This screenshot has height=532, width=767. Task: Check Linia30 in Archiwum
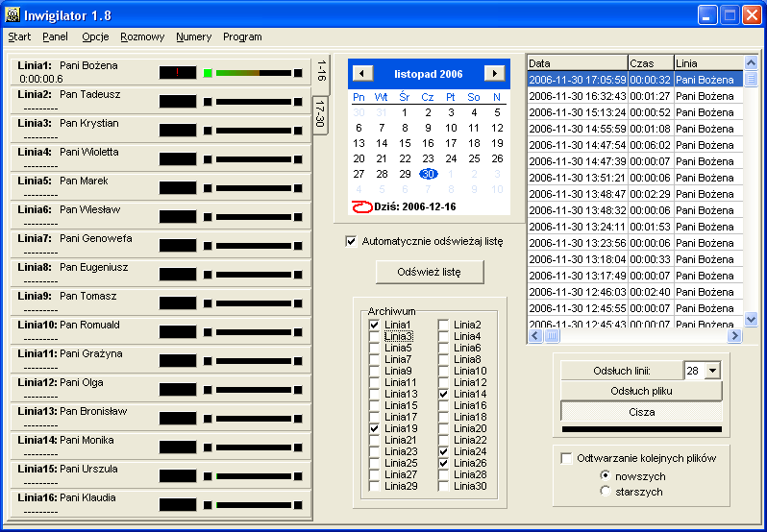tap(443, 486)
